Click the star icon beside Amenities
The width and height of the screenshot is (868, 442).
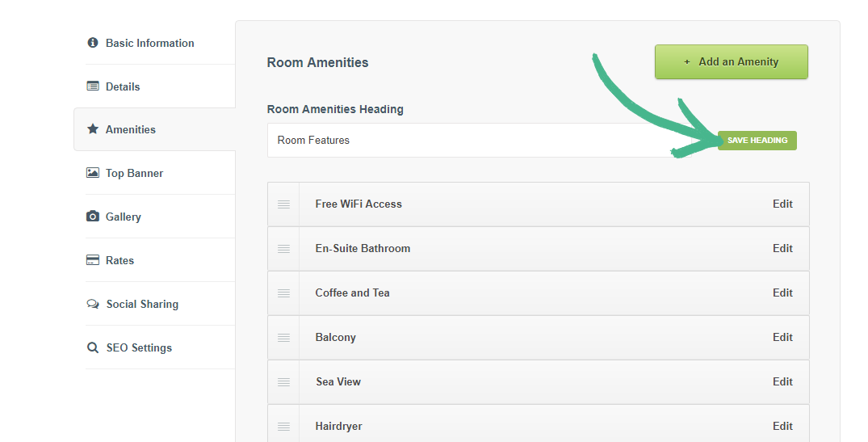point(93,129)
